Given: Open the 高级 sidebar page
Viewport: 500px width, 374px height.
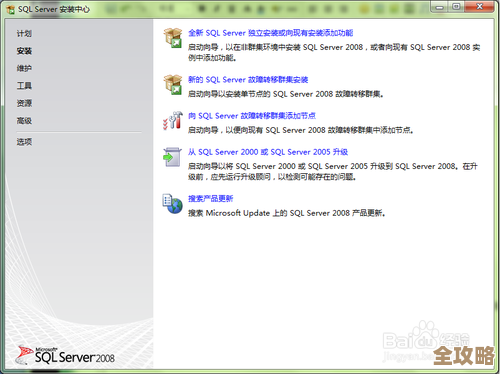Looking at the screenshot, I should click(x=24, y=120).
